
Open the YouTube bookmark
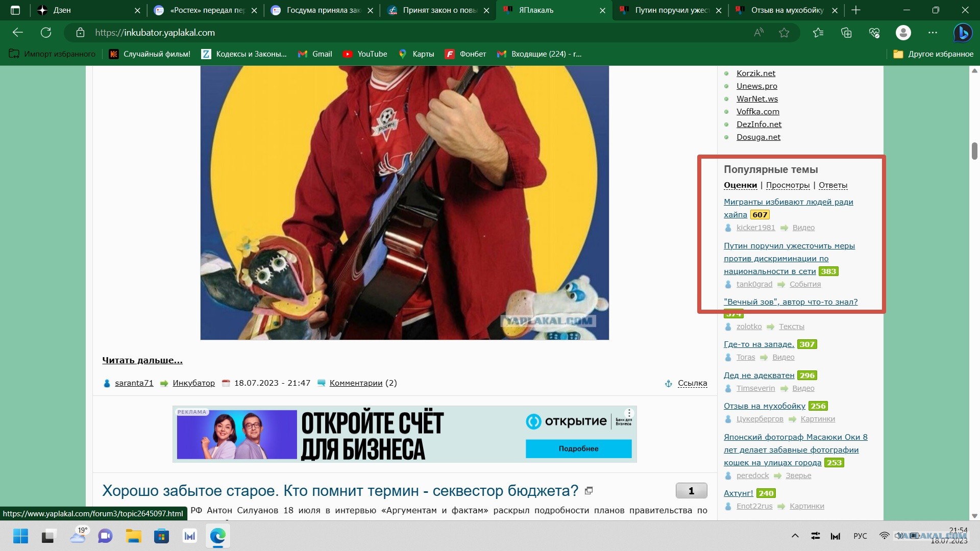tap(365, 54)
